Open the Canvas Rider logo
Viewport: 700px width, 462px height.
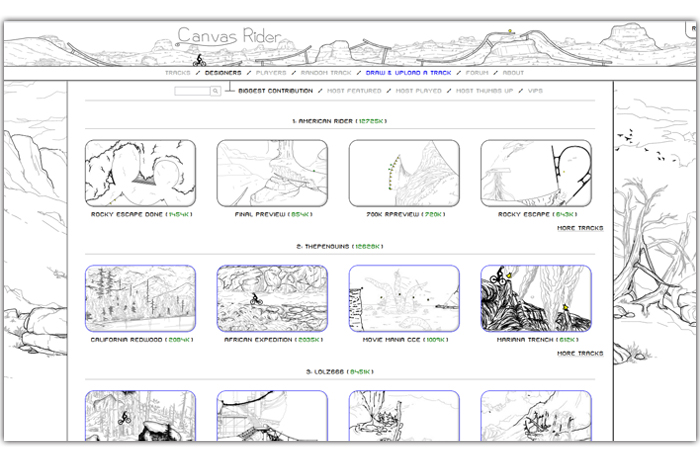pos(229,37)
